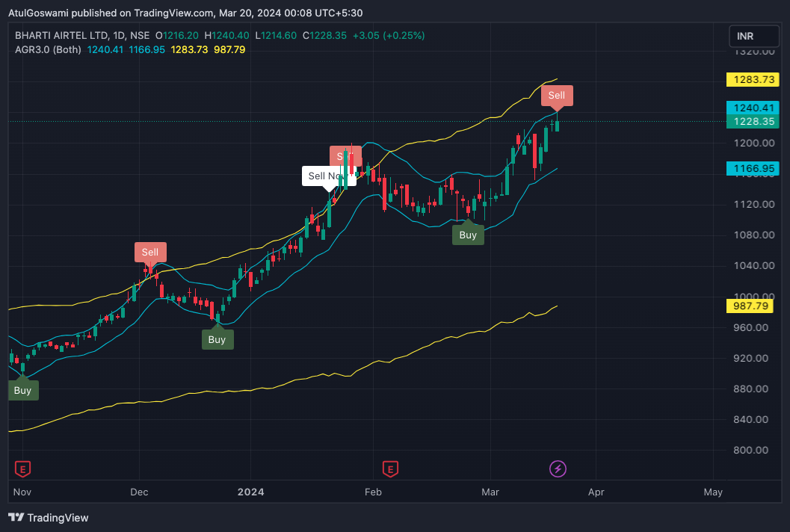Click the green 1228.35 last price label
The width and height of the screenshot is (790, 532).
753,121
